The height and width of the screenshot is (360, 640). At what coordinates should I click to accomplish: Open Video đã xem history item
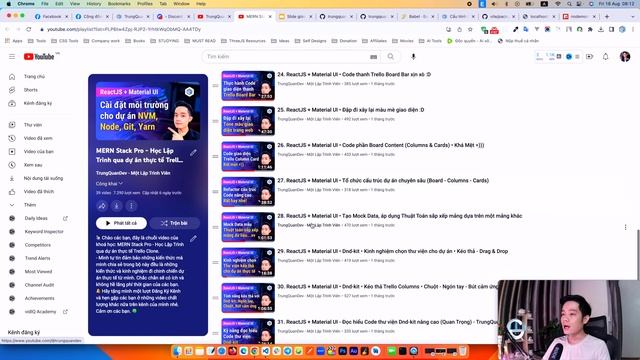38,138
